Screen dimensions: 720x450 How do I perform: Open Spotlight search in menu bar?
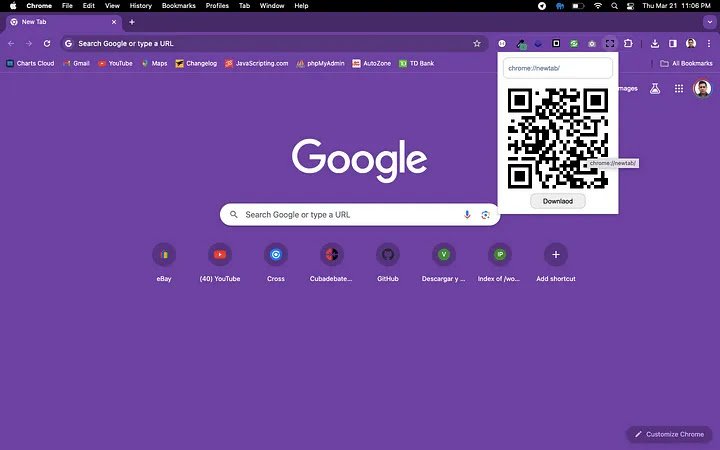coord(614,6)
